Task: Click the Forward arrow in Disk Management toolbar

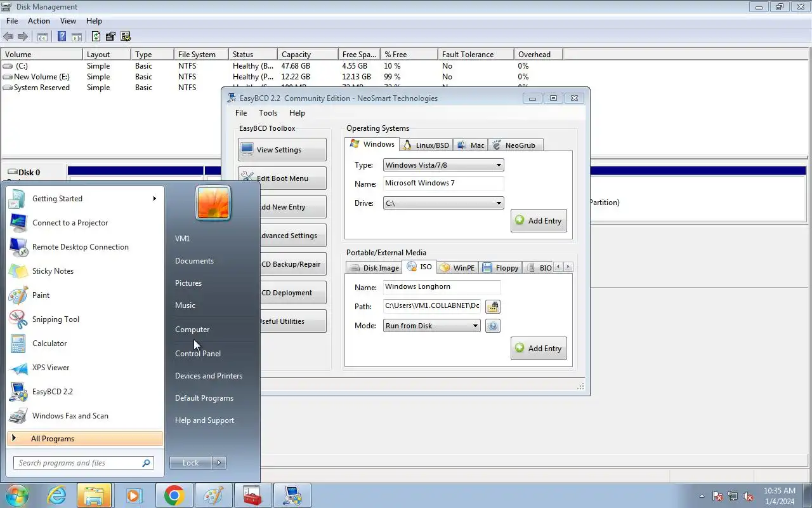Action: [23, 37]
